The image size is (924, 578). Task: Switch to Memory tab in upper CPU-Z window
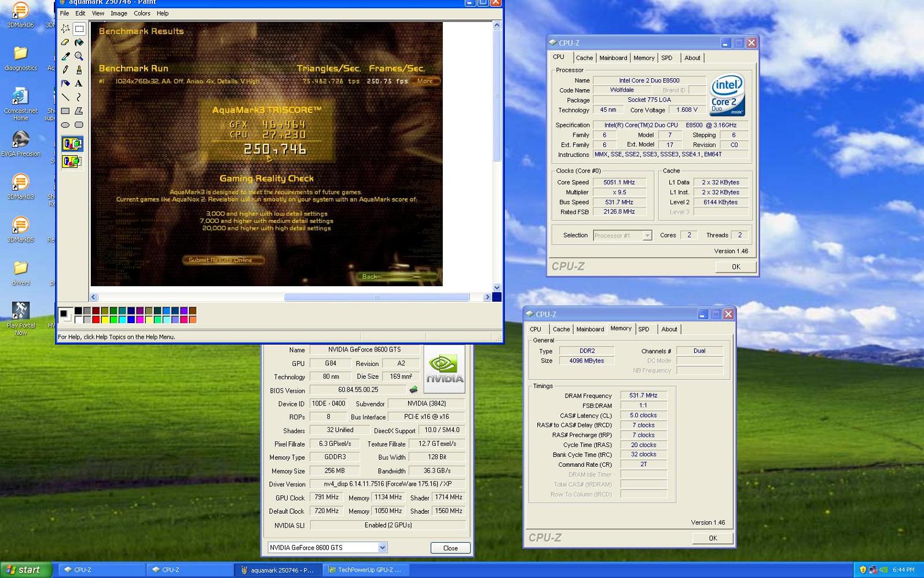tap(644, 58)
